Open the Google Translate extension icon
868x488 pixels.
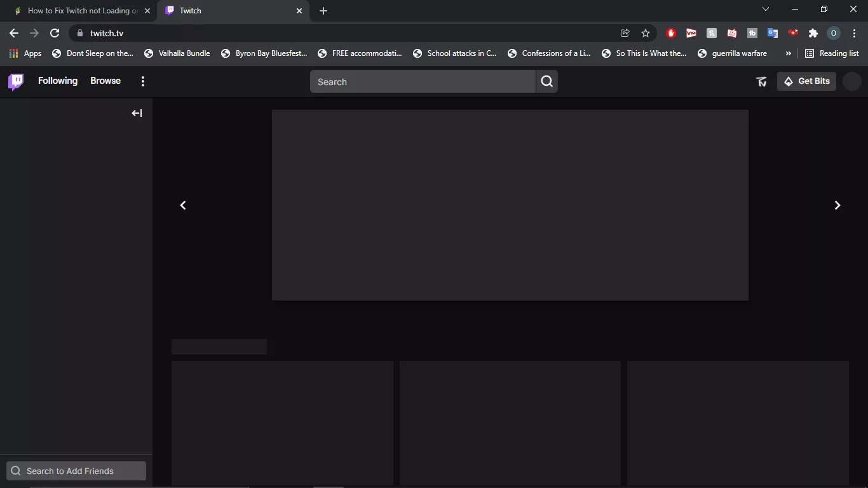coord(773,33)
